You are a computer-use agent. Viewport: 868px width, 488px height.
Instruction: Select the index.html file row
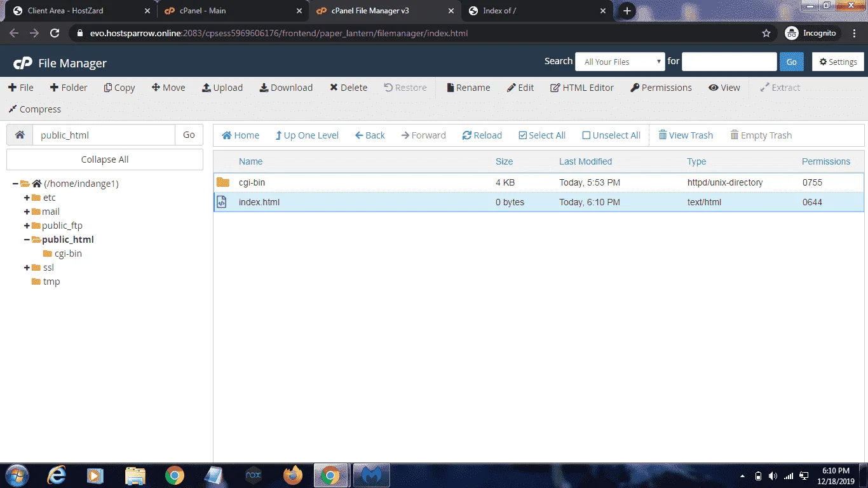point(539,202)
